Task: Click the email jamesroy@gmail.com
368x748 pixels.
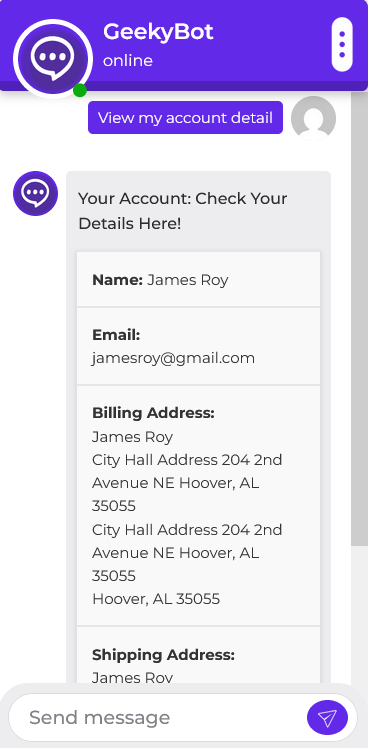Action: [x=173, y=358]
